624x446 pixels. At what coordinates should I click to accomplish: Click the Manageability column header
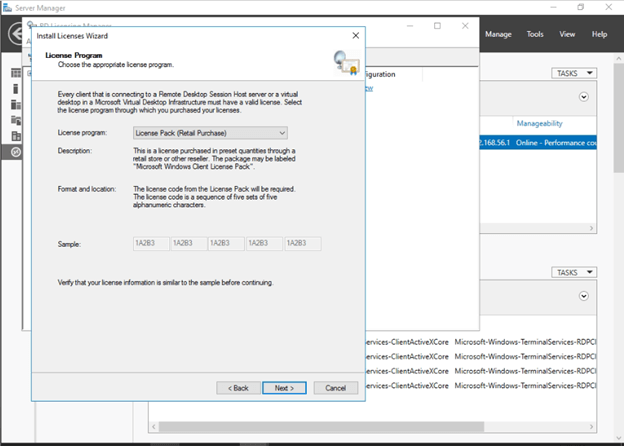540,123
